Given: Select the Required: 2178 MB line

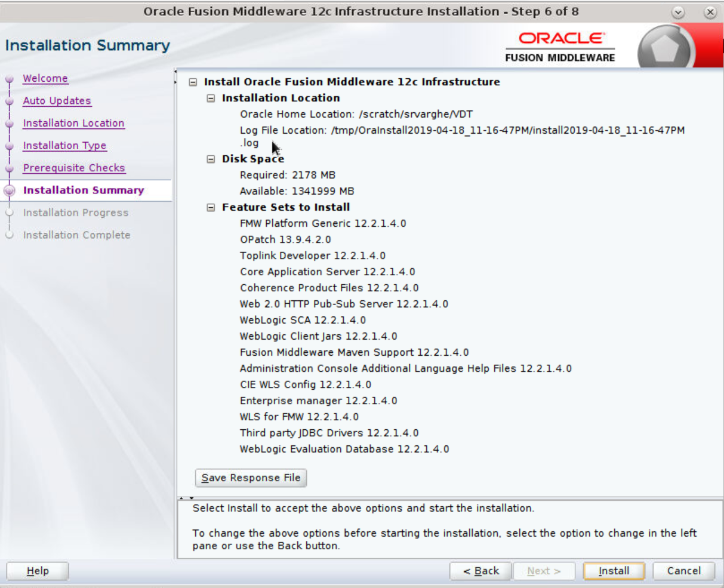Looking at the screenshot, I should [x=288, y=176].
